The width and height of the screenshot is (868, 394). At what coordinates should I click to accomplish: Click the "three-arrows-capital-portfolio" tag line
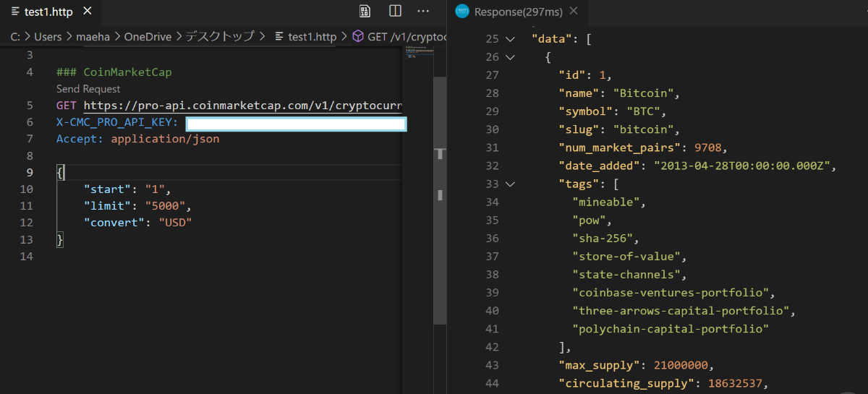click(684, 310)
